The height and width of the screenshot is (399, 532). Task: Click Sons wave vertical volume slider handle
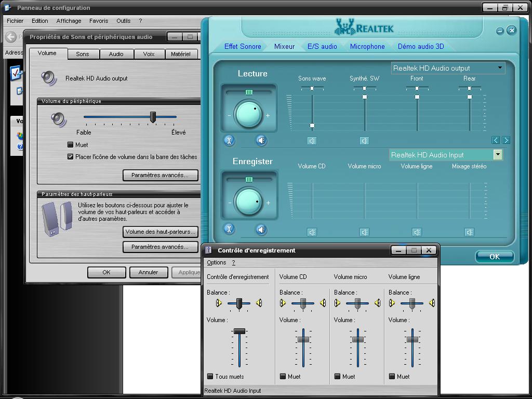312,126
